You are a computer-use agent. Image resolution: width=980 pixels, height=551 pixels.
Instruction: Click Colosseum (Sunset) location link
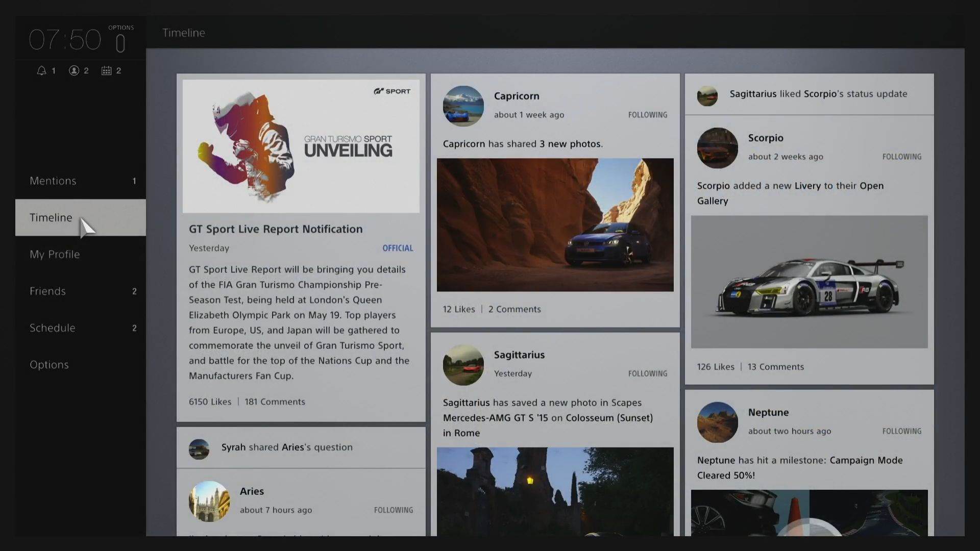coord(609,418)
